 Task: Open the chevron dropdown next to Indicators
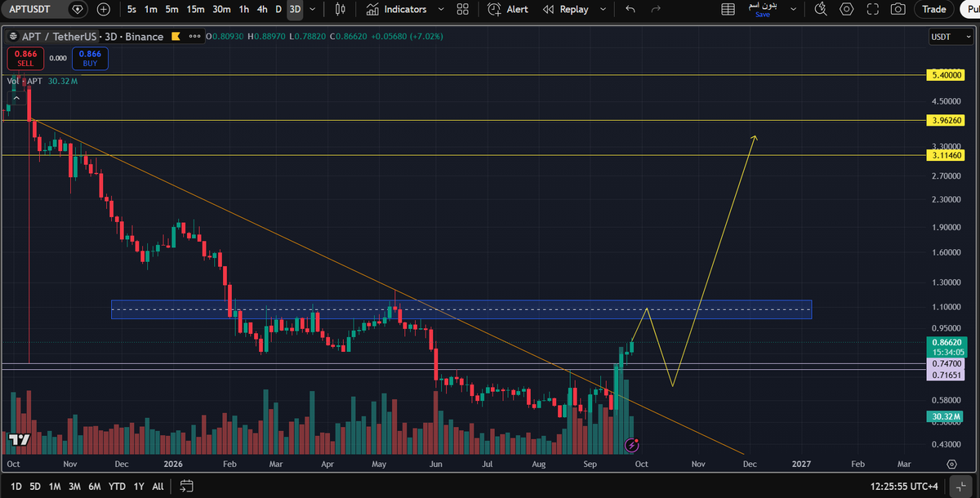(441, 10)
